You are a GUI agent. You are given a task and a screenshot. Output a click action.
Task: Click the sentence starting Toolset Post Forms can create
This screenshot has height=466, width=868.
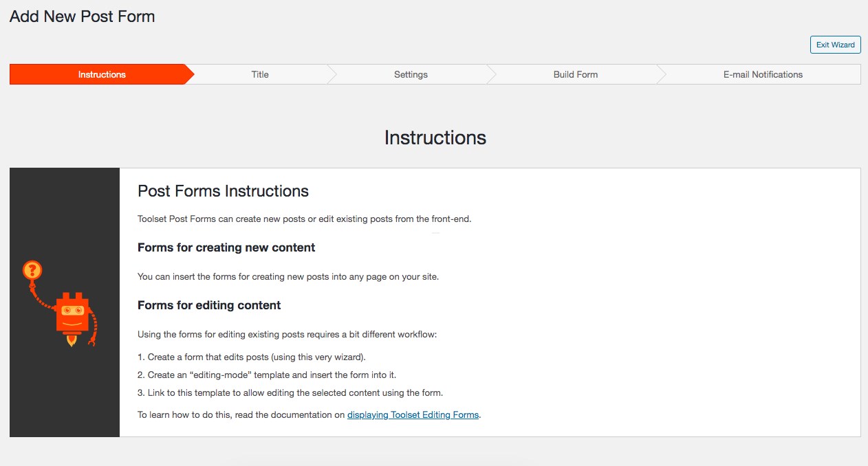(x=305, y=219)
